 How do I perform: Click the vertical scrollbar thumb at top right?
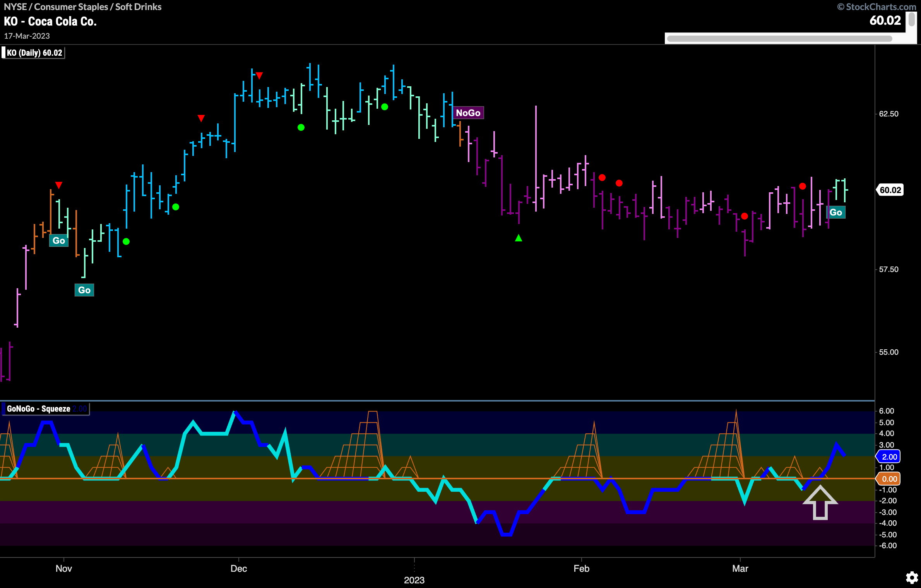tap(912, 19)
